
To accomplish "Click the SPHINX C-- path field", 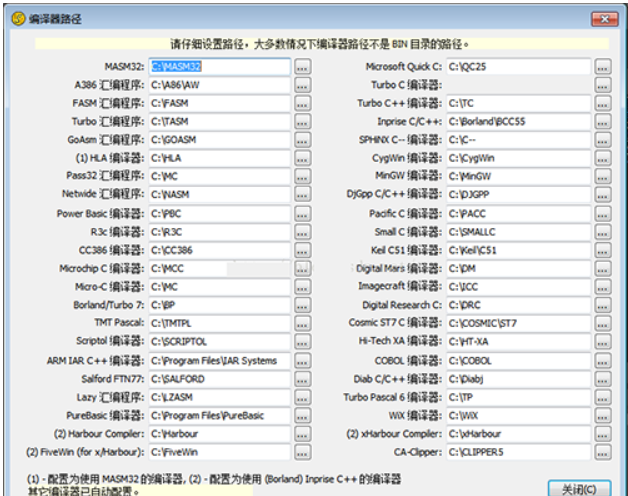I will click(519, 140).
